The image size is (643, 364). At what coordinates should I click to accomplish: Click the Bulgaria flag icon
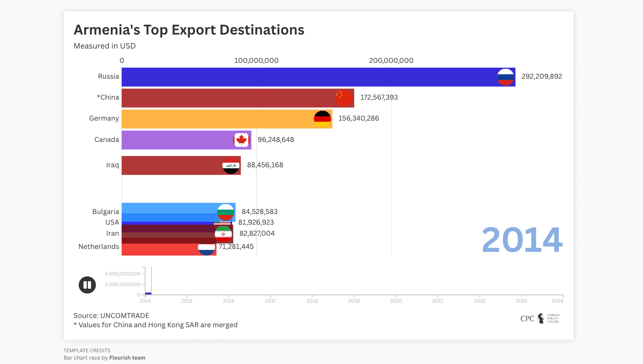point(225,211)
